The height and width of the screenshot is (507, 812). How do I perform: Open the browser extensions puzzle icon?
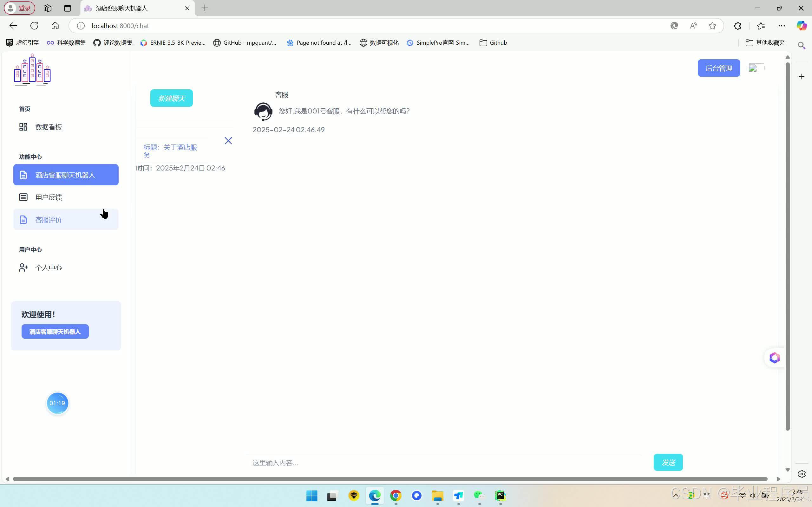[737, 26]
